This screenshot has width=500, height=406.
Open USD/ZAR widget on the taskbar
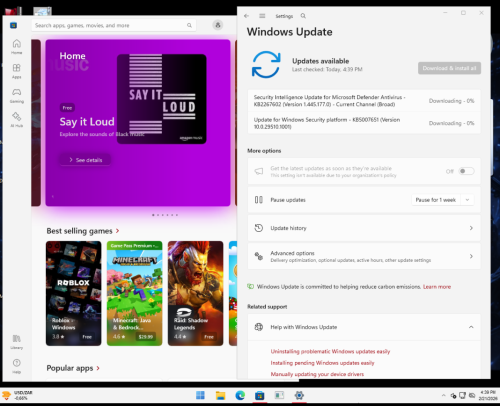click(x=17, y=395)
